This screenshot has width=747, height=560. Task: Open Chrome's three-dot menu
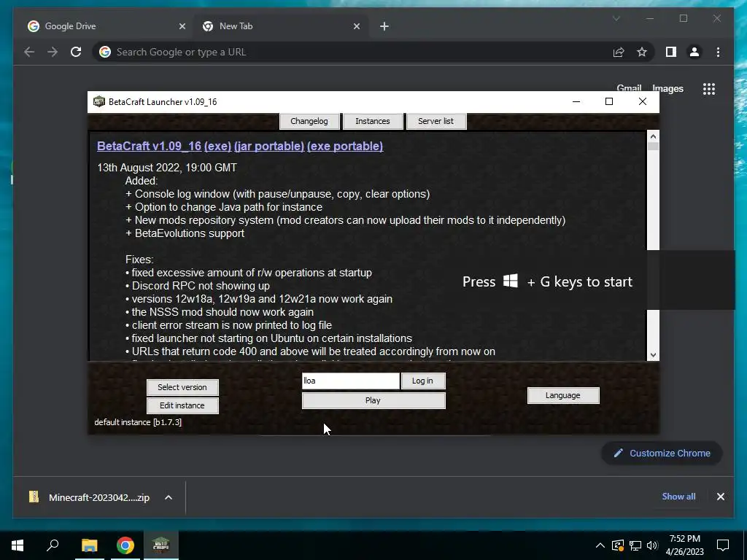(718, 52)
